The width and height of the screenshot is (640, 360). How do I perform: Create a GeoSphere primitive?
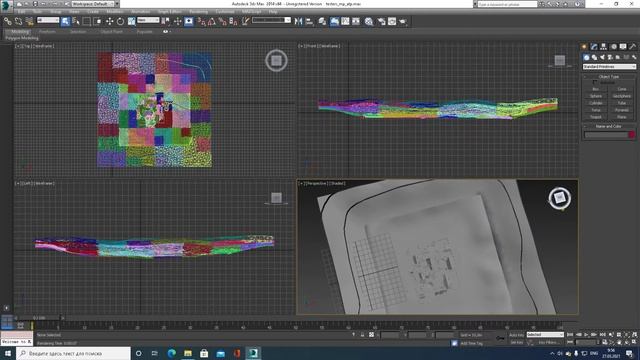pyautogui.click(x=622, y=96)
